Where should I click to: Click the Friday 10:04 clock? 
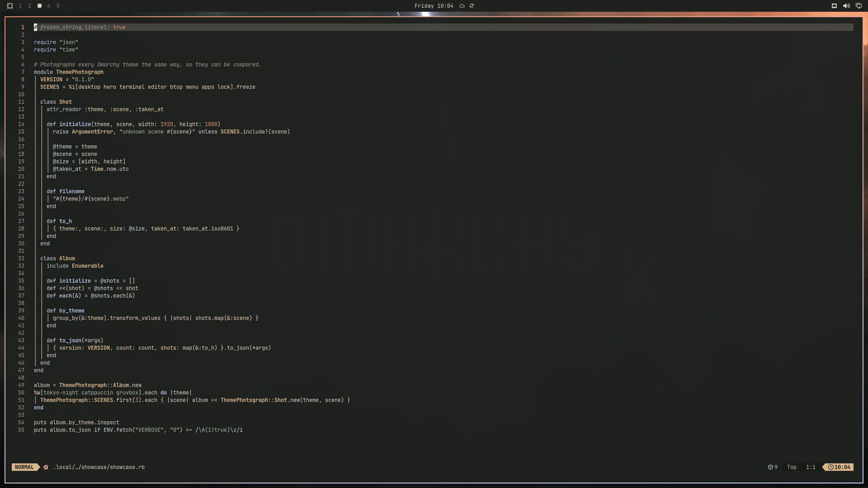point(434,6)
